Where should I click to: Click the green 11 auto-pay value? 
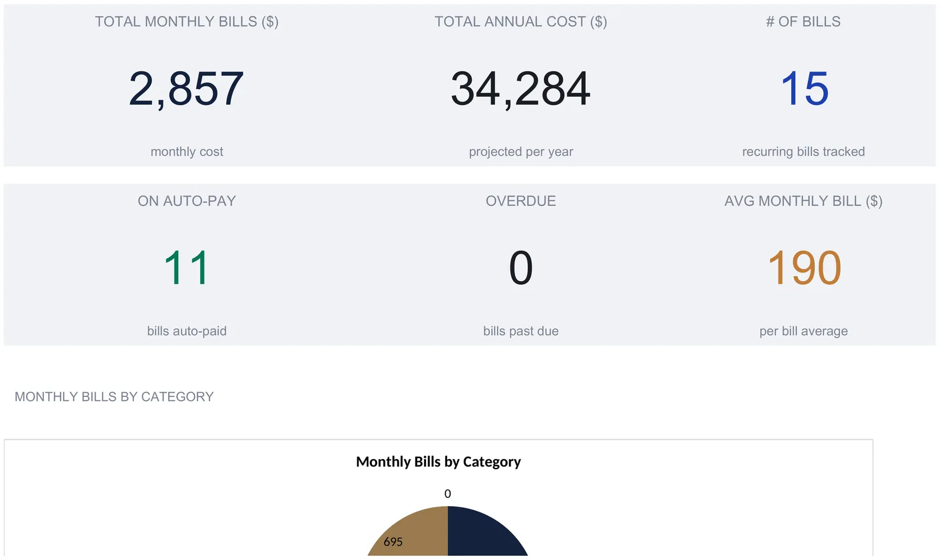(186, 268)
